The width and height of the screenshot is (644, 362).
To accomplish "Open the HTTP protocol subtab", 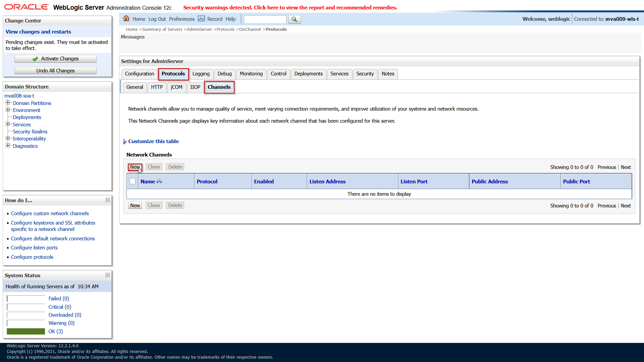I will [x=157, y=87].
